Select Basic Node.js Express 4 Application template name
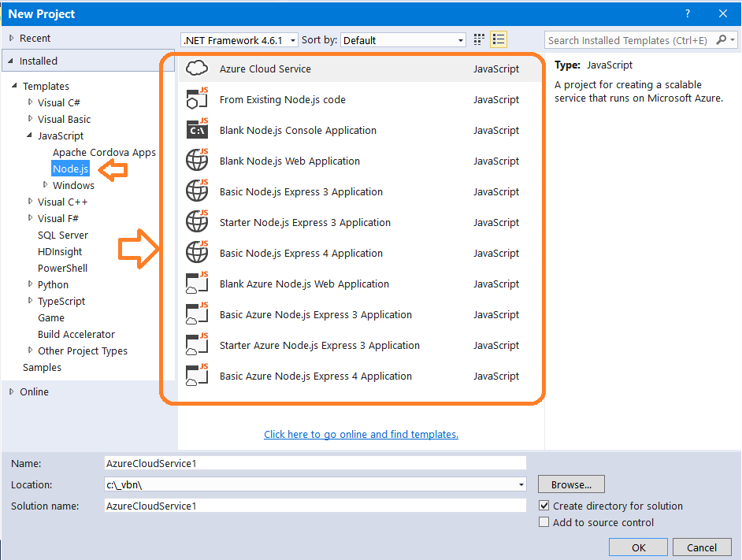 point(301,254)
